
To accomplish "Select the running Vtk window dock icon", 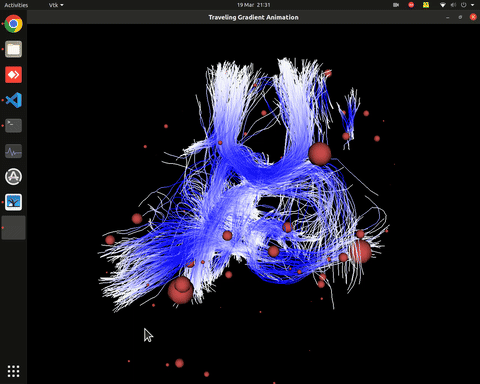I will [x=13, y=228].
